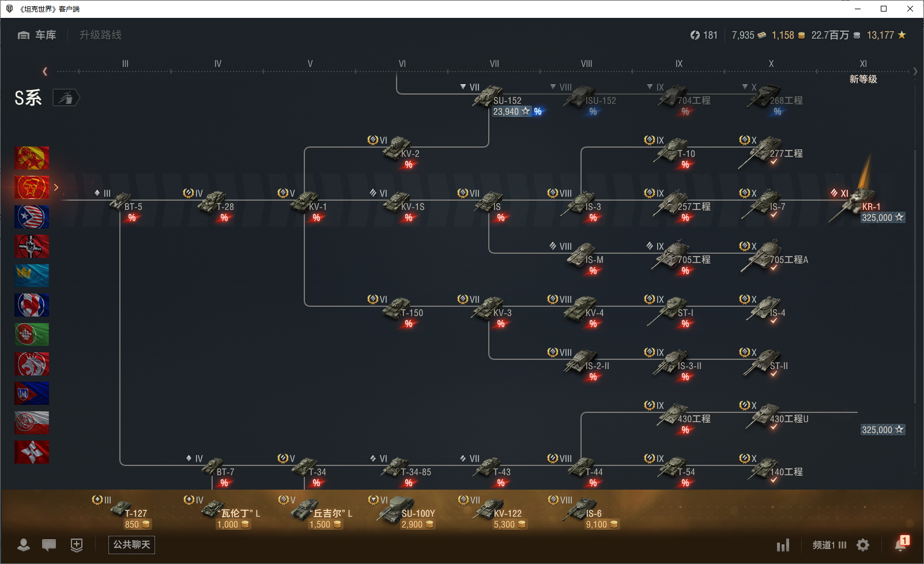The height and width of the screenshot is (564, 924).
Task: Open the notification bell with badge
Action: pos(901,544)
